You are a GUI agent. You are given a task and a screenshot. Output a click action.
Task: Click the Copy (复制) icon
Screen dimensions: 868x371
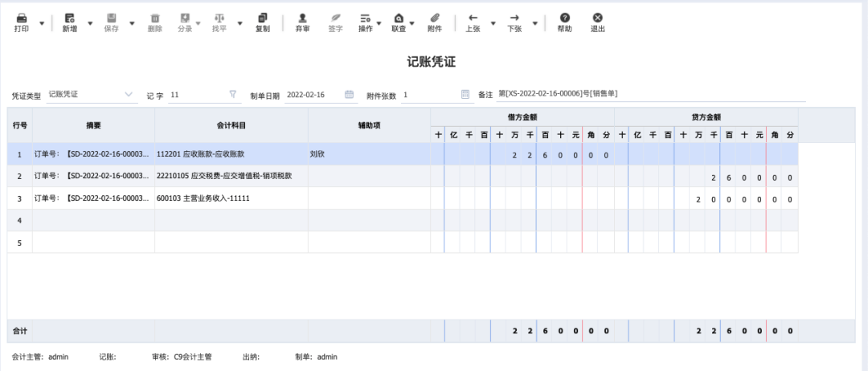click(262, 18)
